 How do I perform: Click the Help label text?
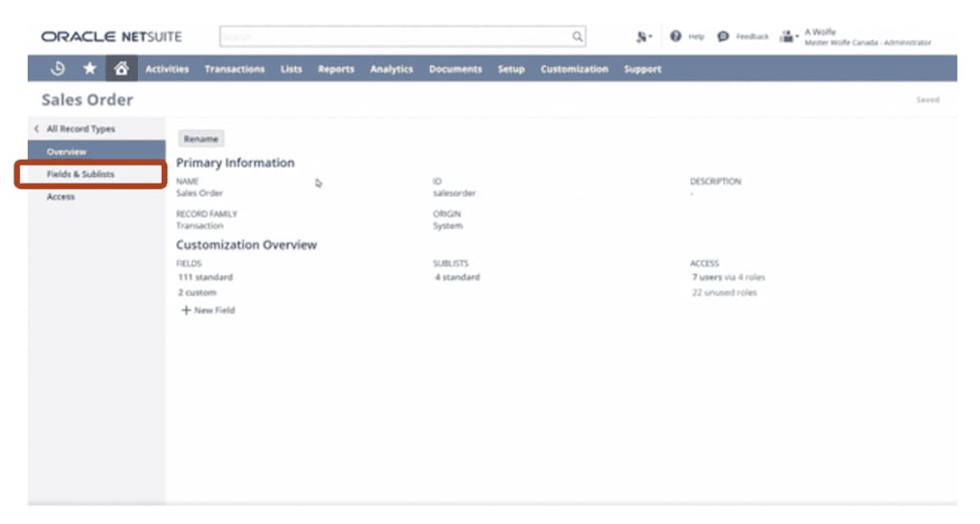(697, 37)
